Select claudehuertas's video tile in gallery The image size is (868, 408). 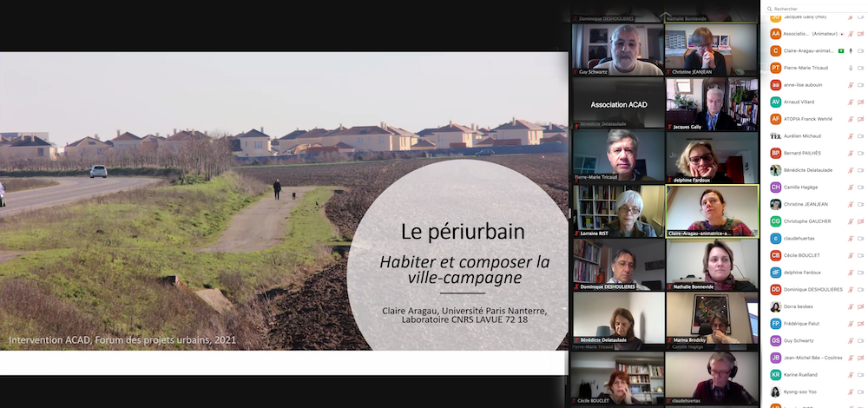click(x=712, y=378)
